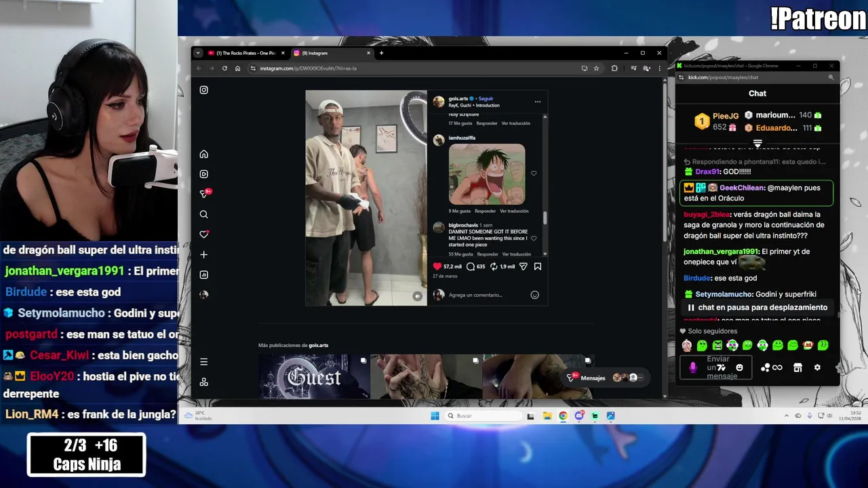This screenshot has width=868, height=488.
Task: Save the post with bookmark icon
Action: point(537,266)
